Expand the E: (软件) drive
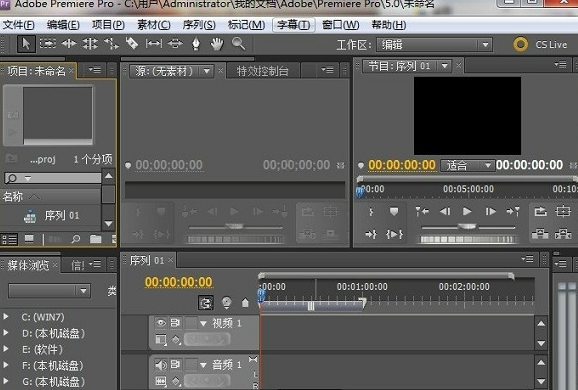Screen dimensions: 578x390 tap(6, 349)
